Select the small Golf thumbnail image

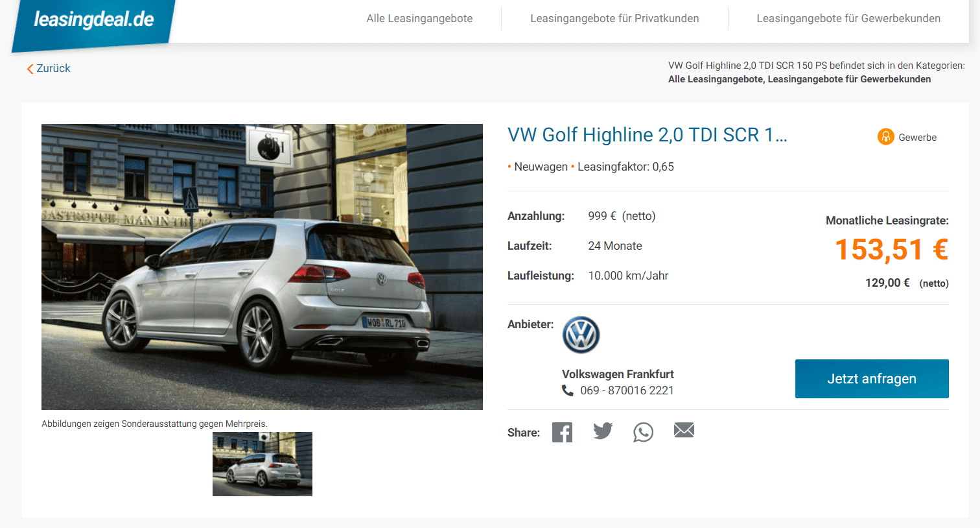(x=262, y=464)
